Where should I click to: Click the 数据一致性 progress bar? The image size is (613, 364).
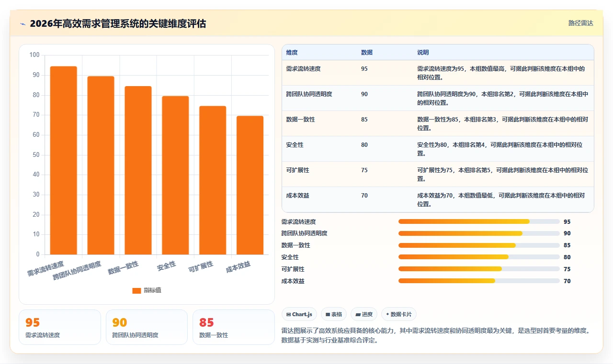pos(479,245)
